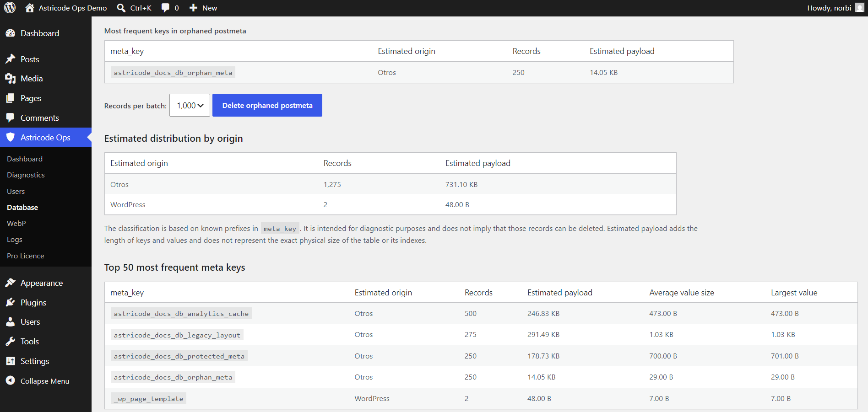This screenshot has height=412, width=868.
Task: Click Largest value column header
Action: (x=794, y=293)
